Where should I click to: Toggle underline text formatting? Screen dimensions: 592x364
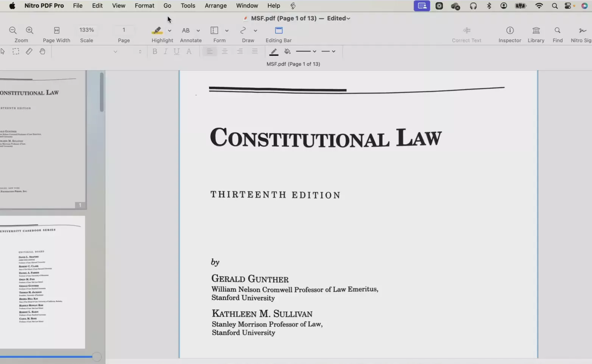coord(177,51)
